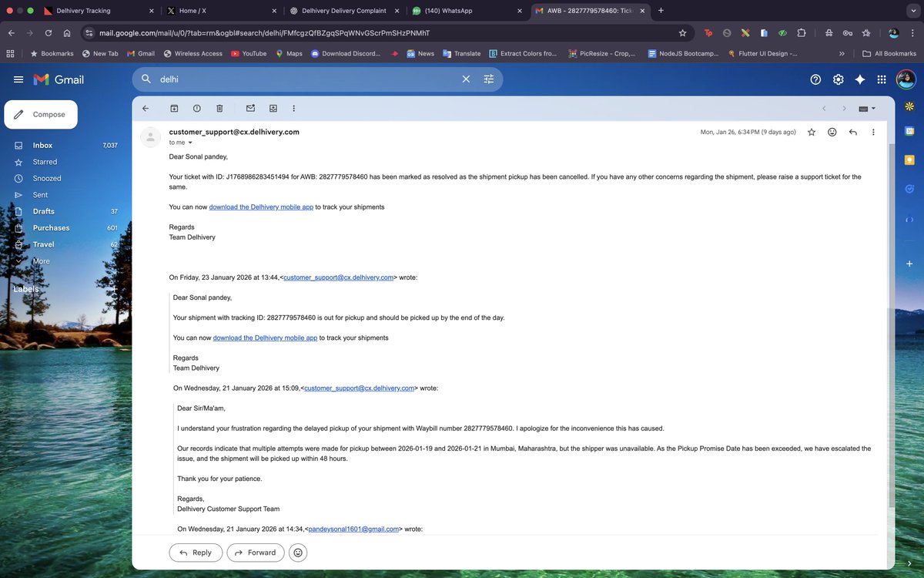Reload the page

pyautogui.click(x=49, y=33)
